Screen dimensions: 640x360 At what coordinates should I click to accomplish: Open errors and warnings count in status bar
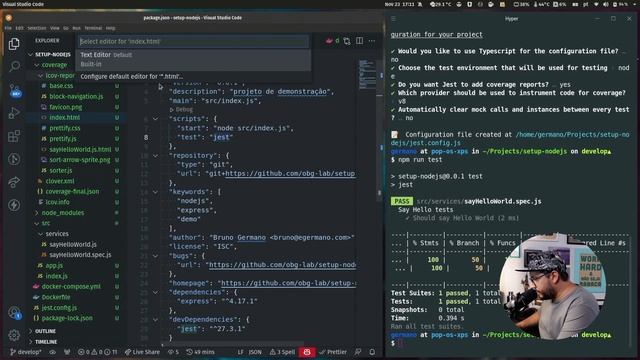point(97,352)
